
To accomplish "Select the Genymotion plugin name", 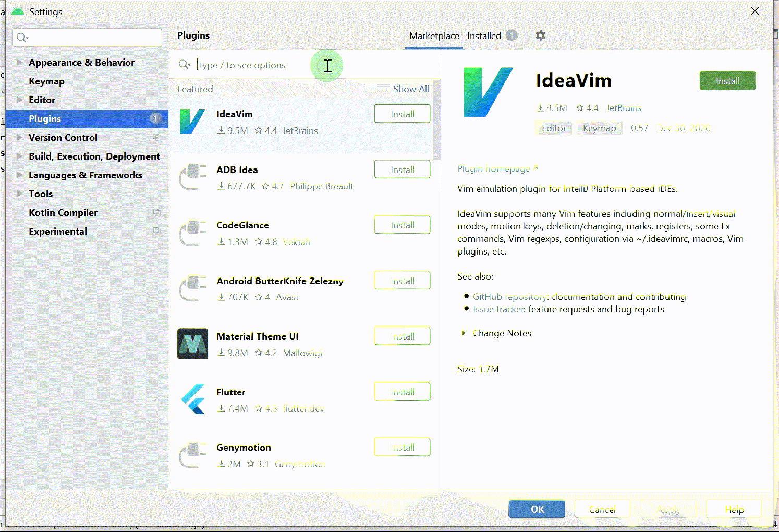I will [x=244, y=448].
